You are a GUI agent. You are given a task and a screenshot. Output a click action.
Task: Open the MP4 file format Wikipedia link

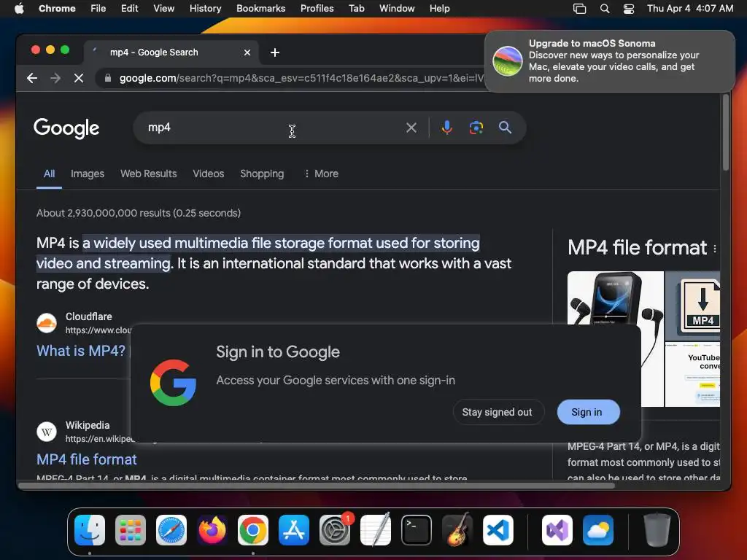(87, 459)
